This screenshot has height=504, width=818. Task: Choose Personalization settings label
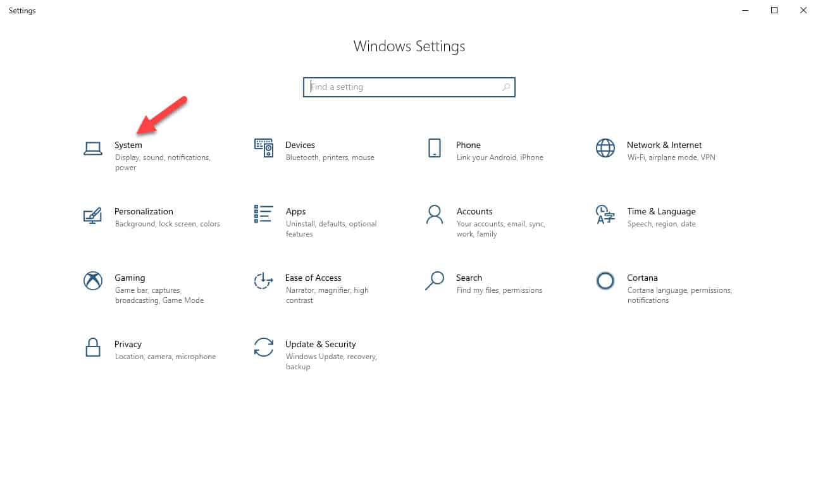coord(144,211)
